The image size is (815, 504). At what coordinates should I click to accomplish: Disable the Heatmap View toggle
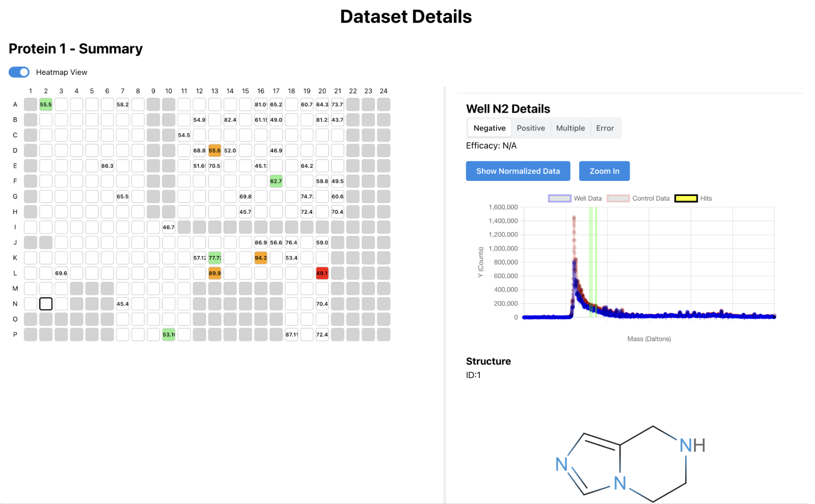(19, 72)
